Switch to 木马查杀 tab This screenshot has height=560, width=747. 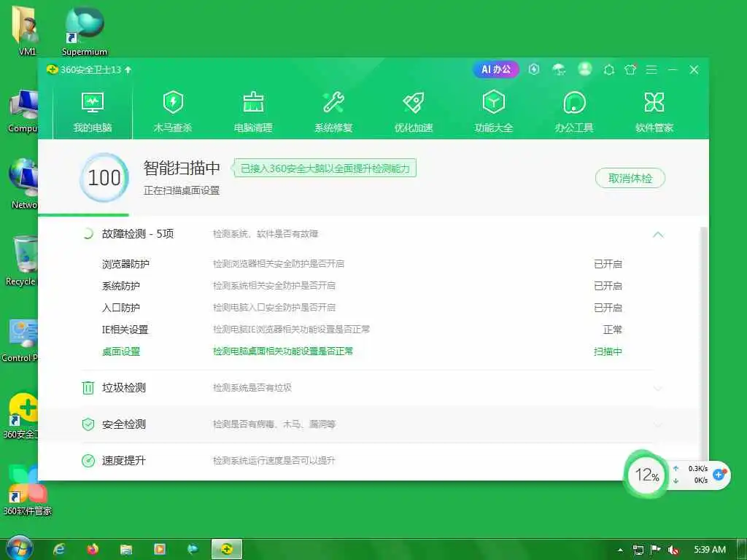click(x=172, y=112)
